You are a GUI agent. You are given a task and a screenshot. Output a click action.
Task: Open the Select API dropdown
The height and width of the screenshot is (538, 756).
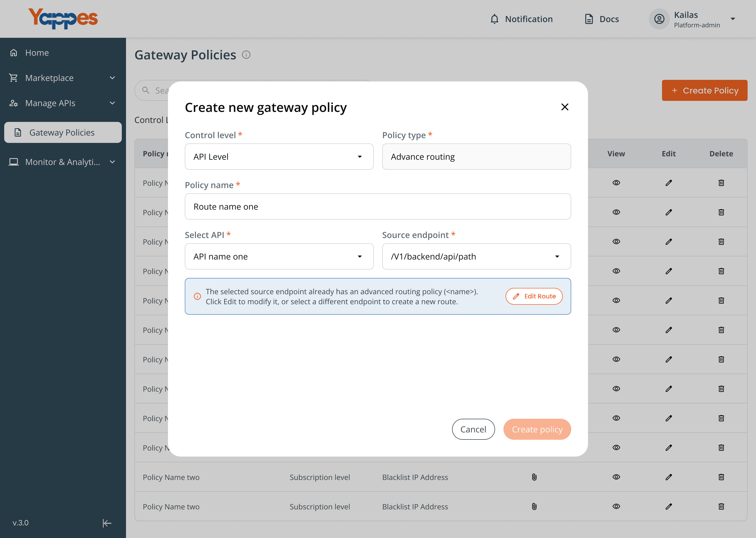tap(279, 256)
